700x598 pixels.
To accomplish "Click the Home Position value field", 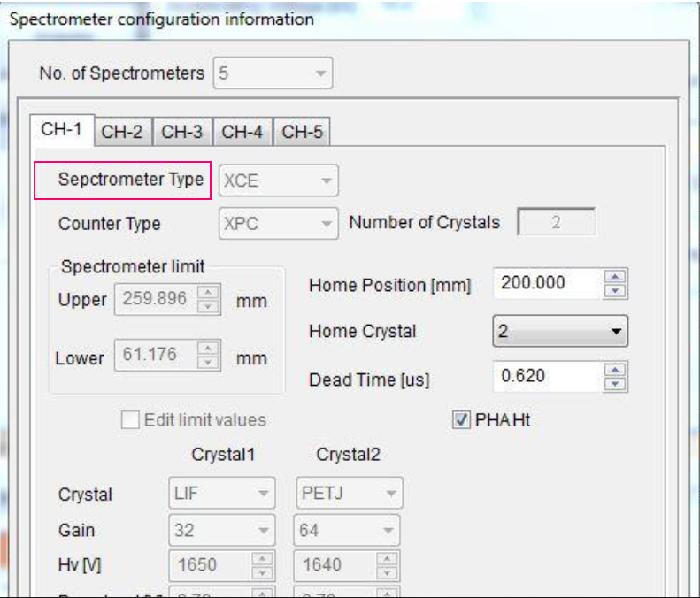I will (543, 284).
